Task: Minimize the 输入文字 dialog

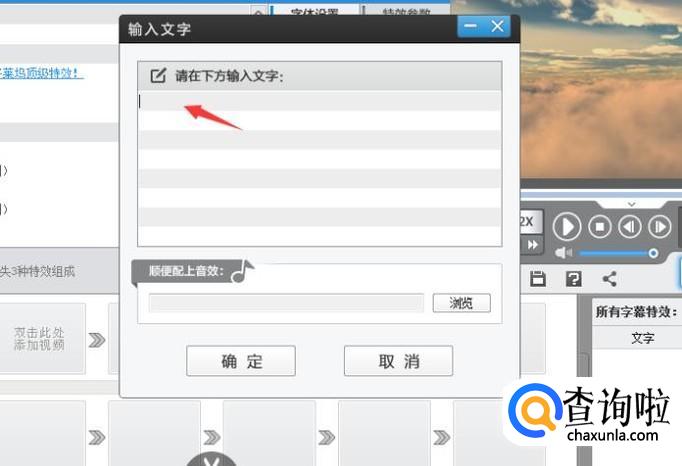Action: coord(470,27)
